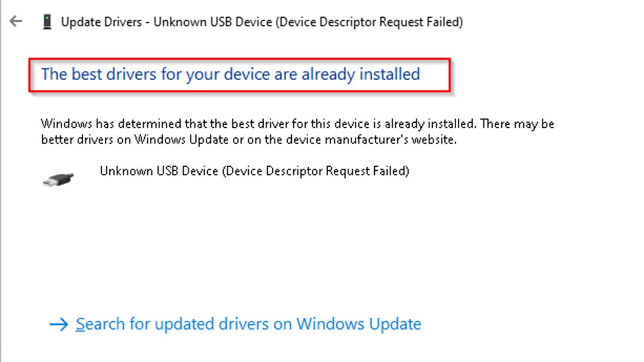Click the blue heading about best drivers installed
The image size is (644, 362).
(231, 74)
